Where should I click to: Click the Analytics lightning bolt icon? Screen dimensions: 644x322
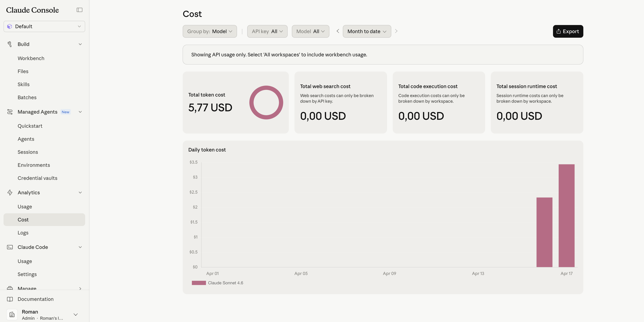tap(10, 193)
